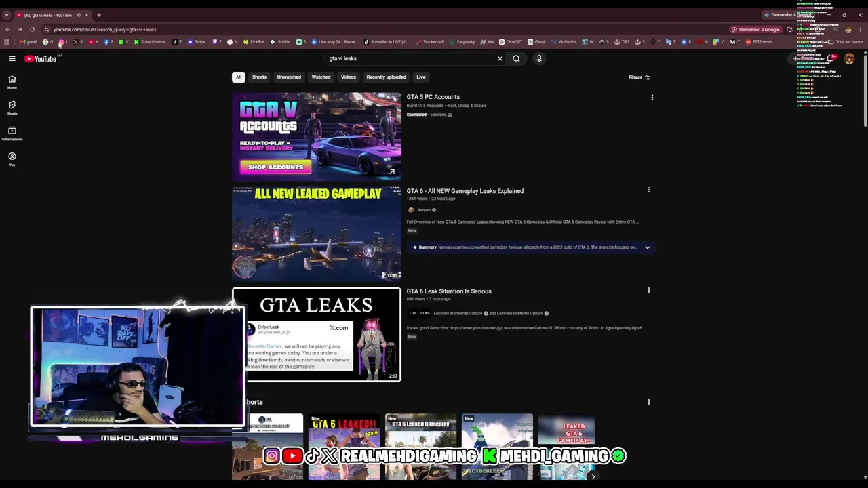Open the Subscriptions bookmark in bookmarks bar
The height and width of the screenshot is (488, 868).
point(150,42)
